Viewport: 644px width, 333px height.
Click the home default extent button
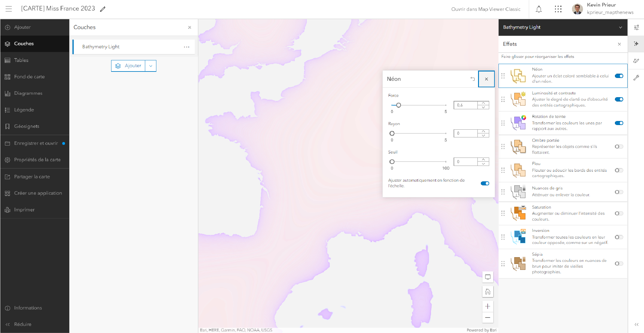click(x=488, y=292)
